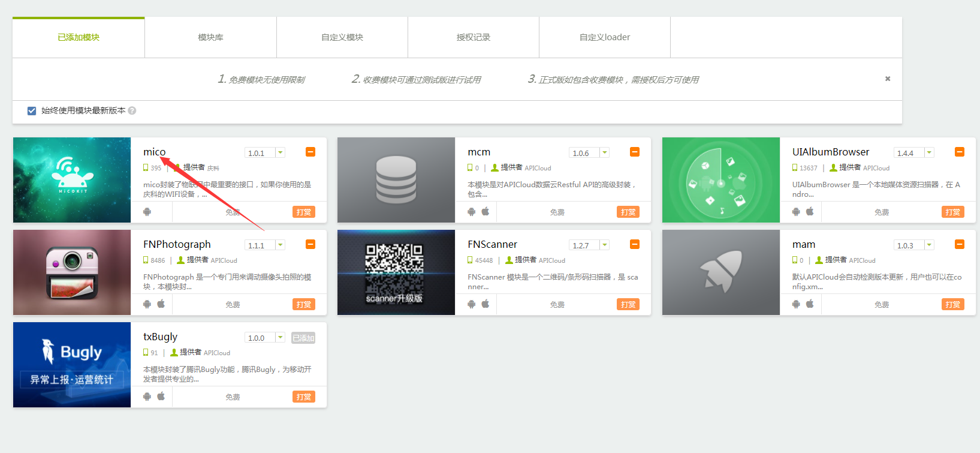Remove FNScanner using its minus icon
Viewport: 980px width, 453px height.
(635, 244)
